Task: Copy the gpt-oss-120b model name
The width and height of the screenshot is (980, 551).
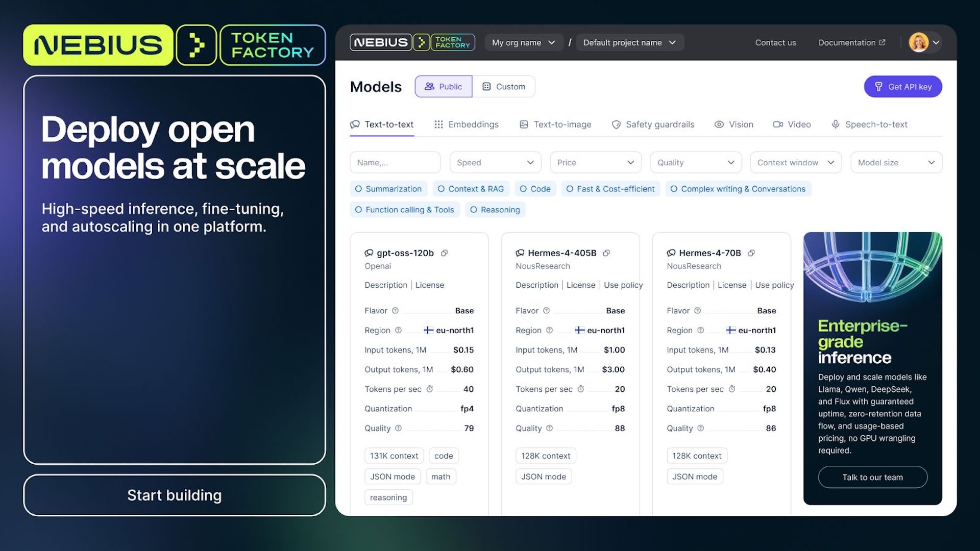Action: [x=444, y=253]
